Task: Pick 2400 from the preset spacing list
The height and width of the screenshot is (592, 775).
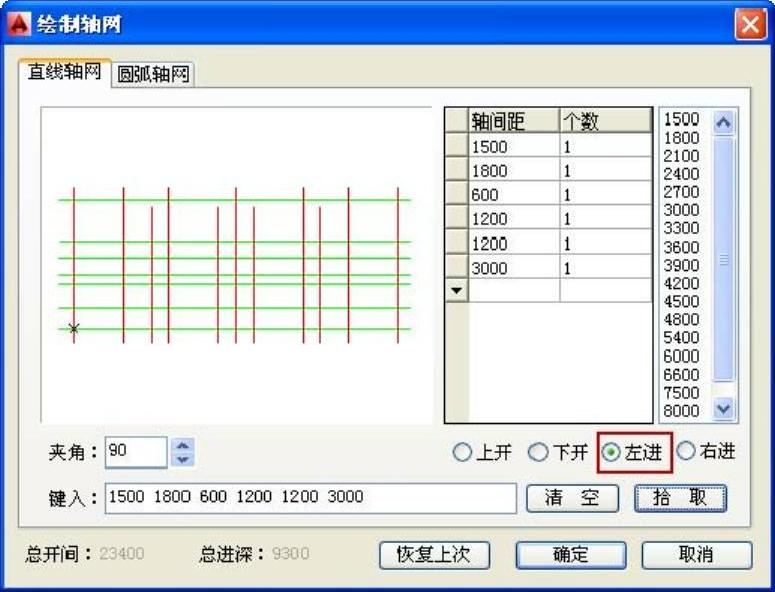Action: [x=681, y=174]
